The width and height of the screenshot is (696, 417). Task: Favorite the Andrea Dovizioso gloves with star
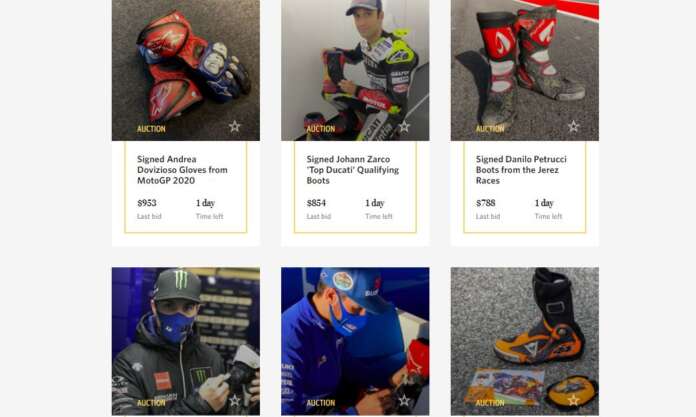(235, 127)
